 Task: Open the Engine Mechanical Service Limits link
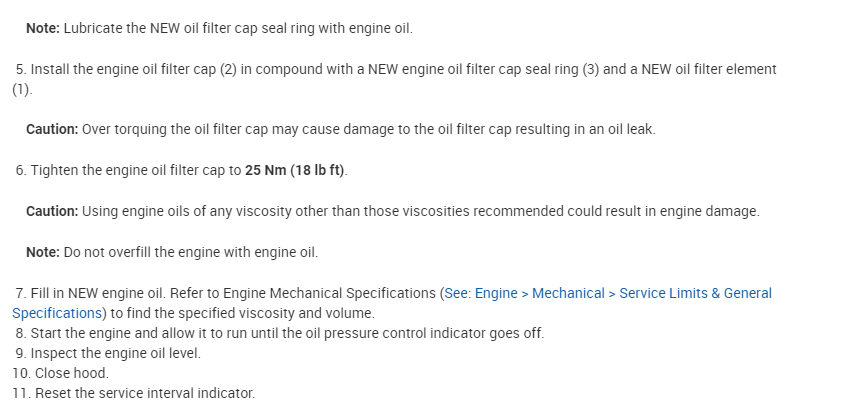pos(610,293)
